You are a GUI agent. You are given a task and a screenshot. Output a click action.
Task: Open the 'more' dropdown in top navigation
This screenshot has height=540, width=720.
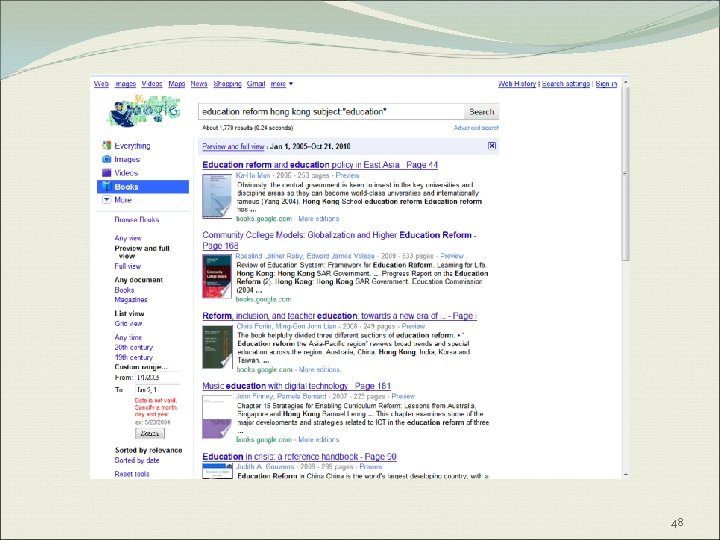pyautogui.click(x=281, y=84)
